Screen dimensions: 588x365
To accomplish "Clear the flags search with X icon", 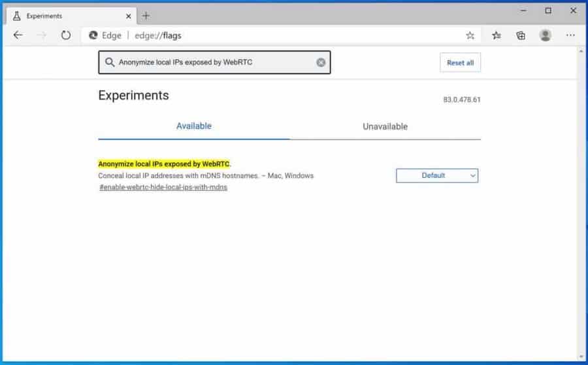I will click(321, 62).
